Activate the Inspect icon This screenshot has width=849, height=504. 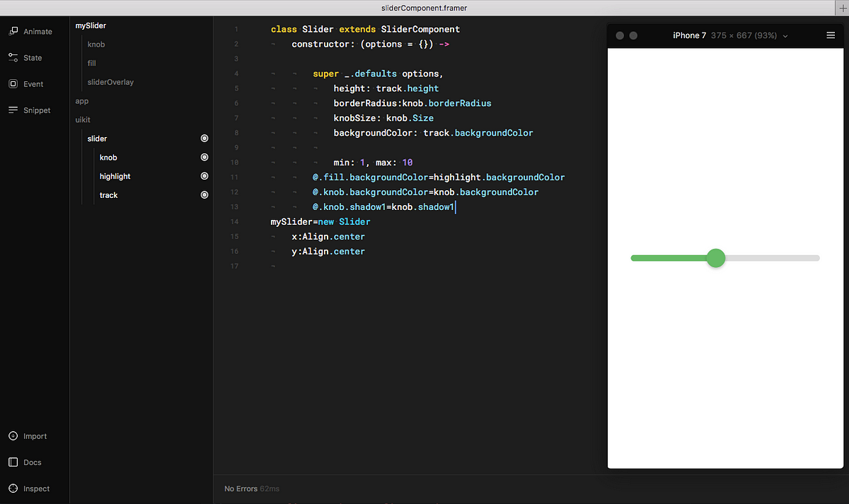point(13,488)
